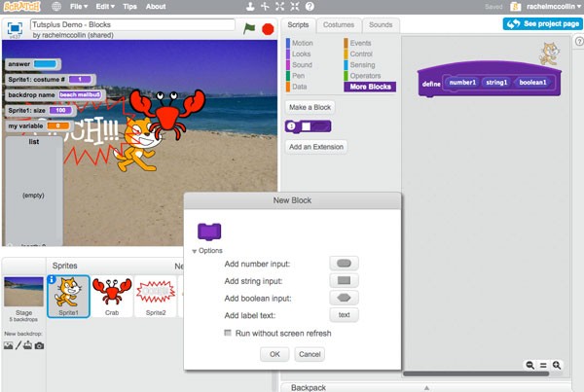Viewport: 584px width, 392px height.
Task: Select the Crab sprite thumbnail
Action: (x=112, y=297)
